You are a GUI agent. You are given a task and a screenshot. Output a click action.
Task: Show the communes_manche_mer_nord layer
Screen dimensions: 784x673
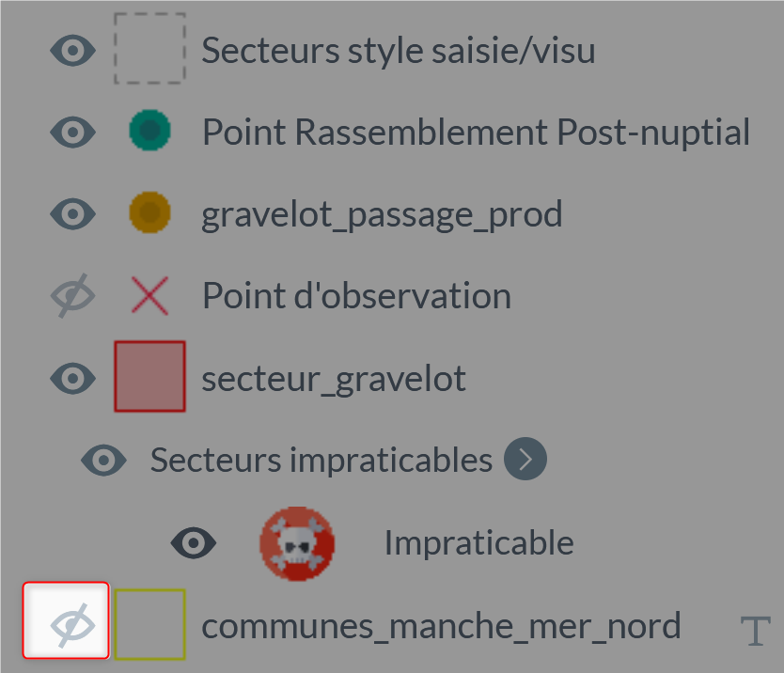tap(66, 620)
